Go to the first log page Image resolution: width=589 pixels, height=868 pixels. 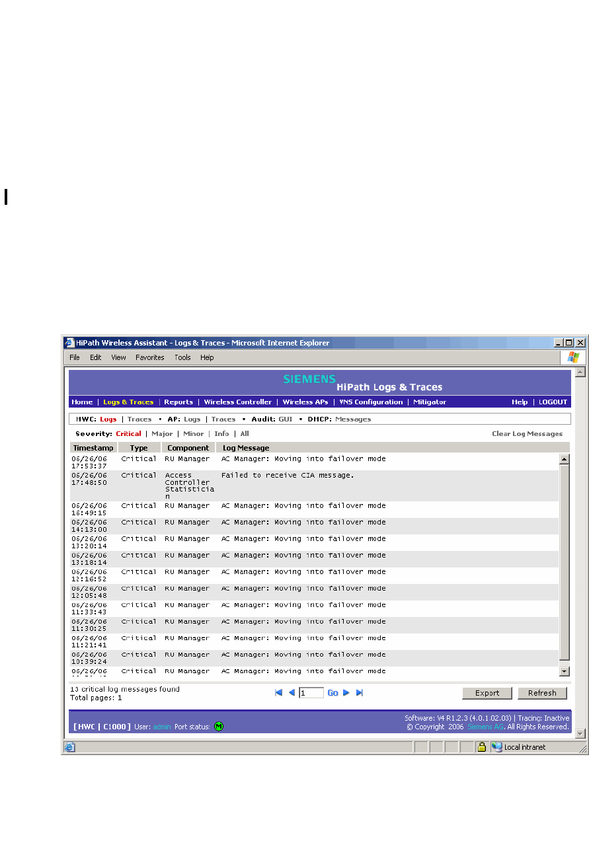278,692
